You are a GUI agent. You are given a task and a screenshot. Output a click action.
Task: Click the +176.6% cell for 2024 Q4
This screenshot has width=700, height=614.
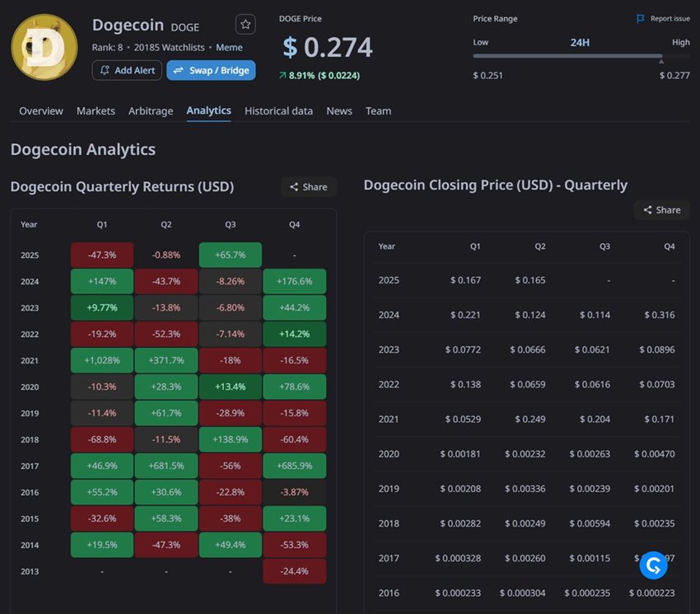295,282
